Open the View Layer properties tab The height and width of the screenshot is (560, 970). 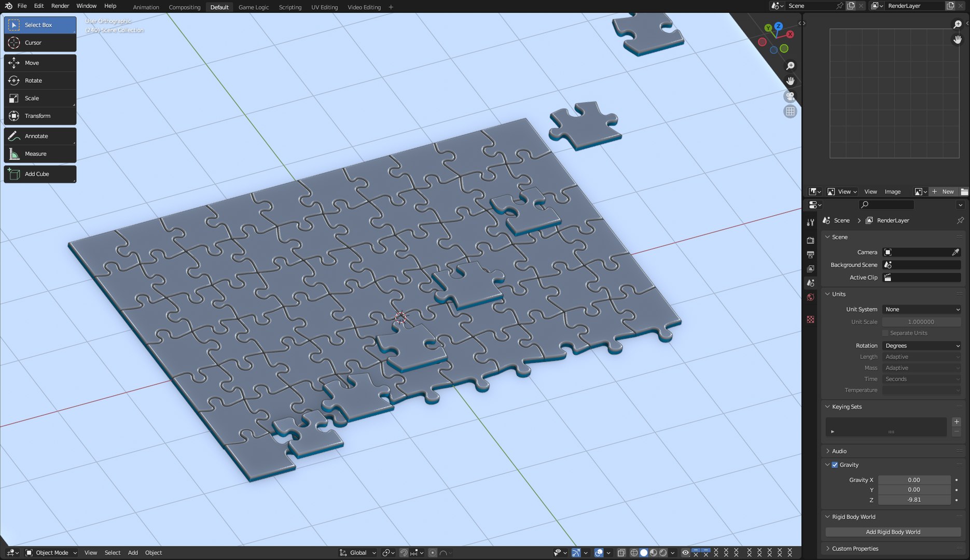click(810, 269)
